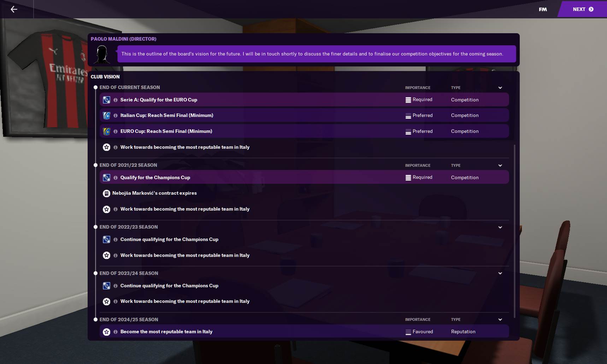Click the star icon beside current season reputation goal
This screenshot has height=364, width=607.
pyautogui.click(x=107, y=147)
